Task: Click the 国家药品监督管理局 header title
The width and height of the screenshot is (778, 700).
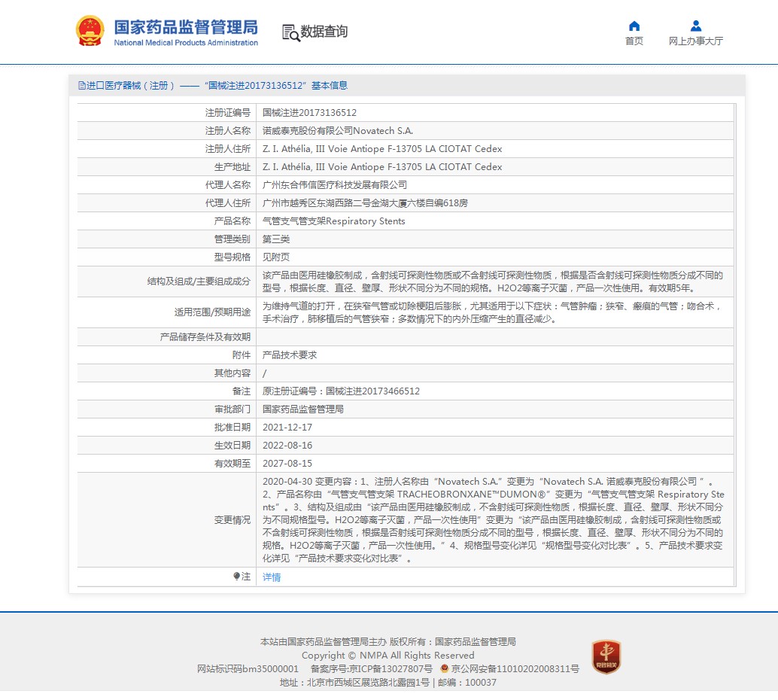Action: pos(186,27)
